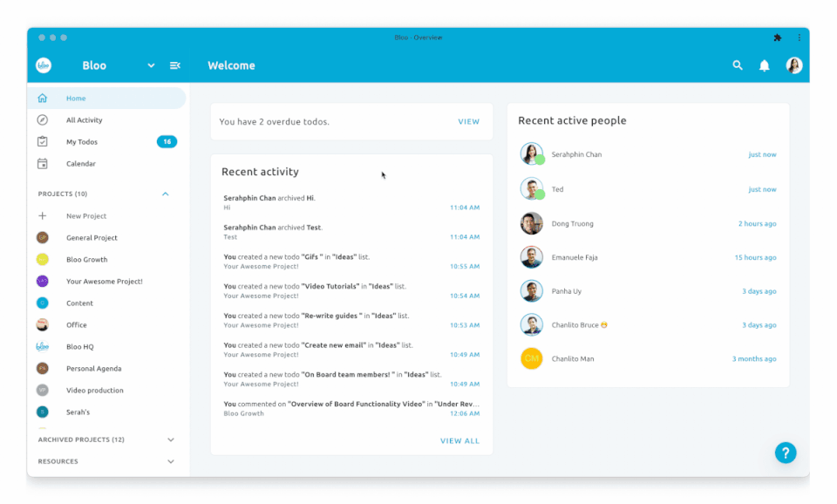Click the New Project plus icon
This screenshot has height=504, width=837.
pos(42,215)
